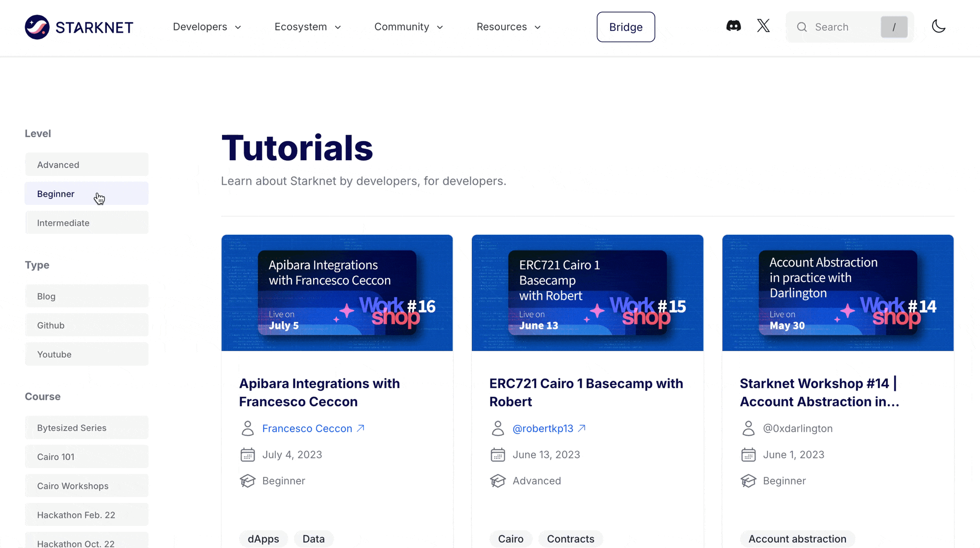This screenshot has width=980, height=548.
Task: Open Discord community icon
Action: (x=734, y=26)
